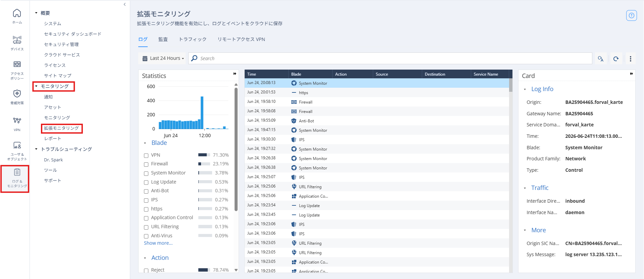Open the Home (ホーム) sidebar icon
This screenshot has width=644, height=279.
coord(17,16)
